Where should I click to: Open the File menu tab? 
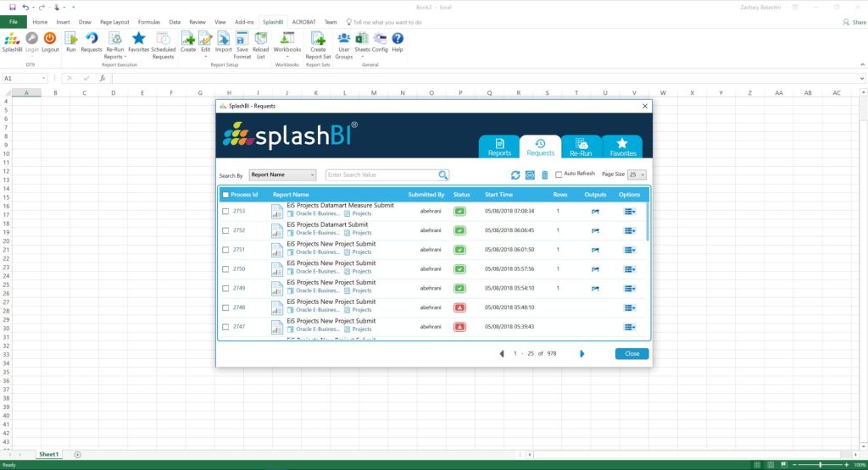coord(14,22)
